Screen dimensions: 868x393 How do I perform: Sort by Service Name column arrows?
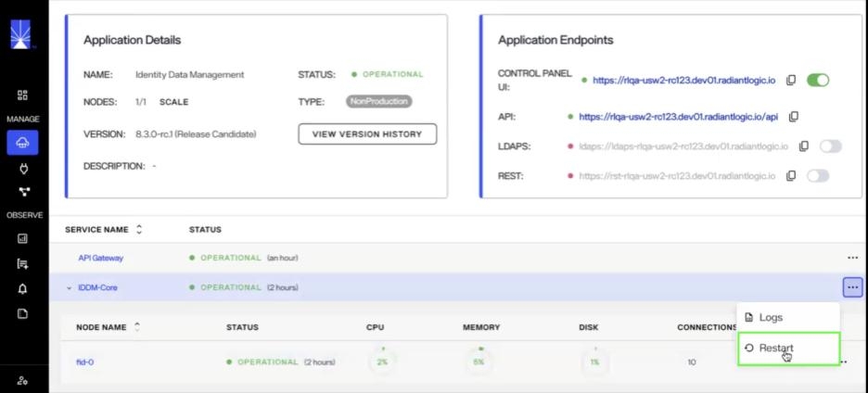[139, 229]
